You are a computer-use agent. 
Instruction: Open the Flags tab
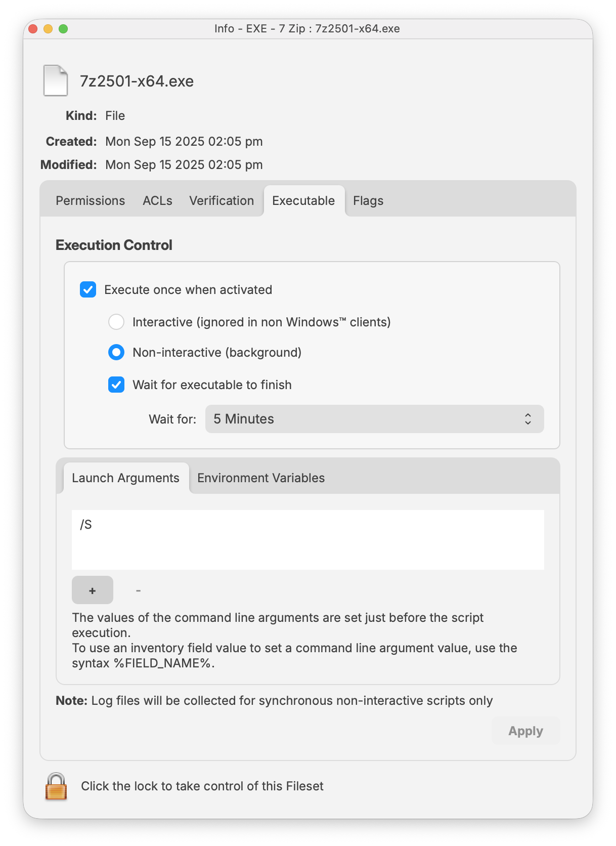click(x=368, y=201)
